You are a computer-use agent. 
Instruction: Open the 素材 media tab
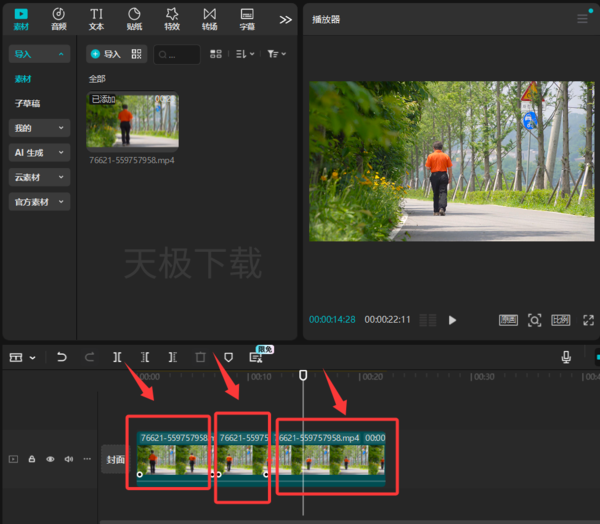point(21,19)
